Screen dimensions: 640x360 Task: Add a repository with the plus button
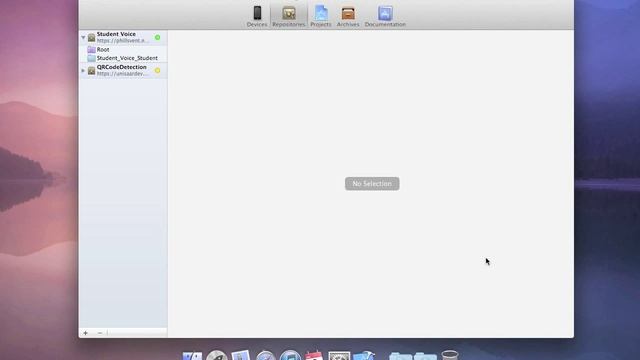tap(85, 333)
